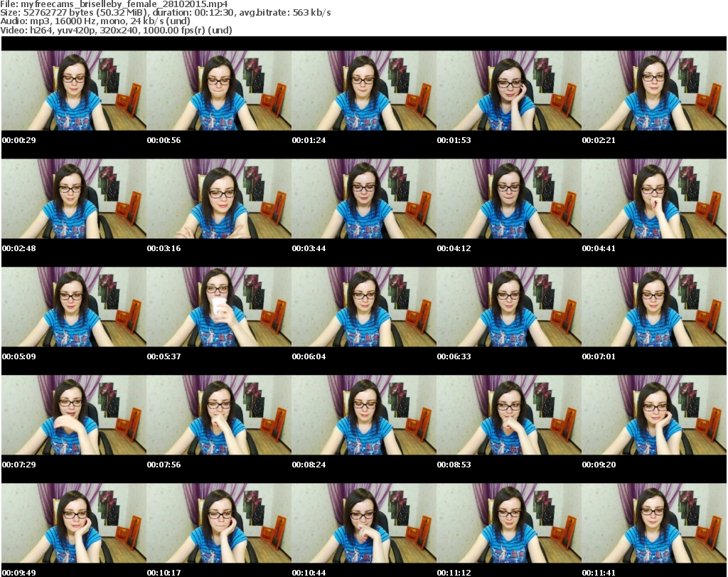Viewport: 728px width, 577px height.
Task: Select the thumbnail frame at 00:05:37
Action: click(219, 307)
